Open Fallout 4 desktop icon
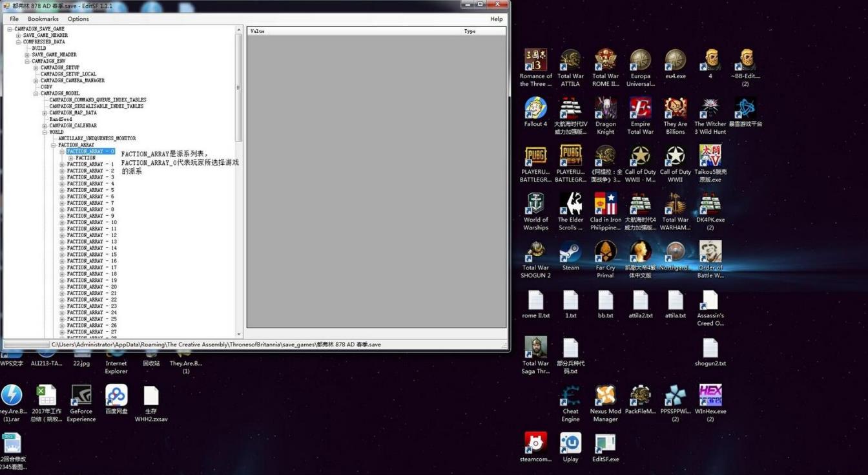 click(x=535, y=109)
